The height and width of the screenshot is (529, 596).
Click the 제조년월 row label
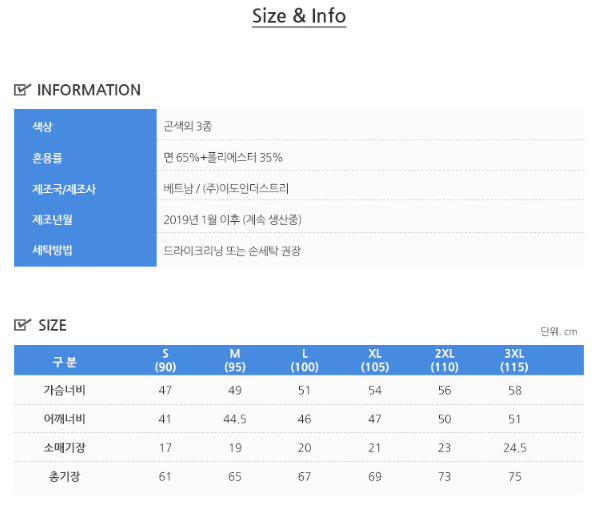[x=52, y=219]
